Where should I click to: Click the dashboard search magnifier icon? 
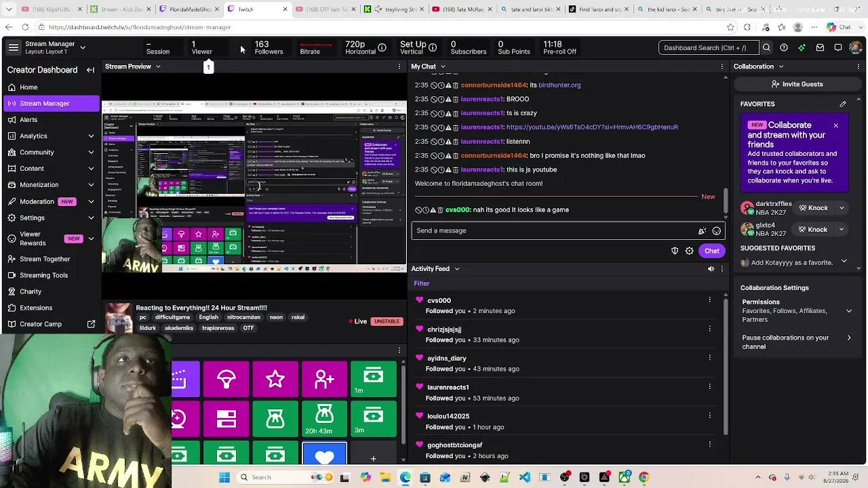coord(766,47)
